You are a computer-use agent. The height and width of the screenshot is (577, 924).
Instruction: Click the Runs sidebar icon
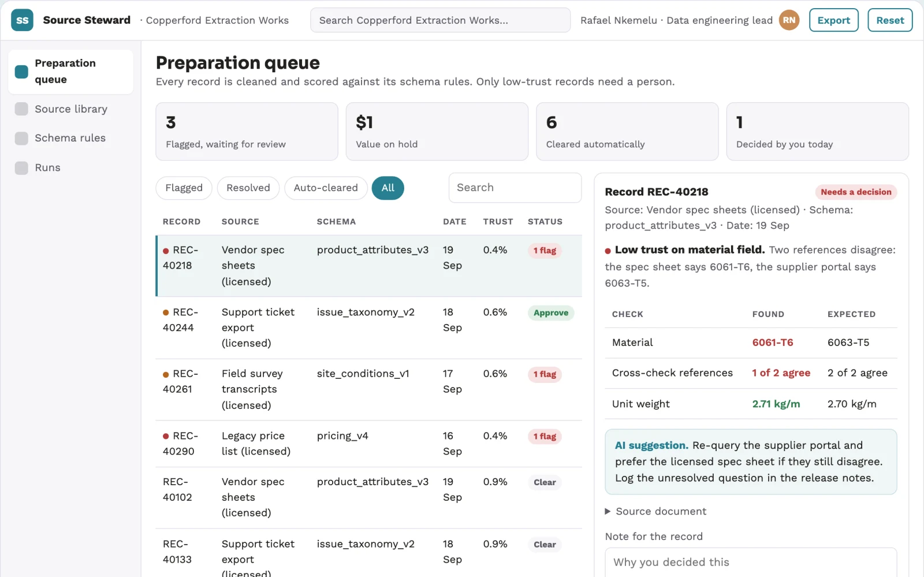click(x=21, y=167)
